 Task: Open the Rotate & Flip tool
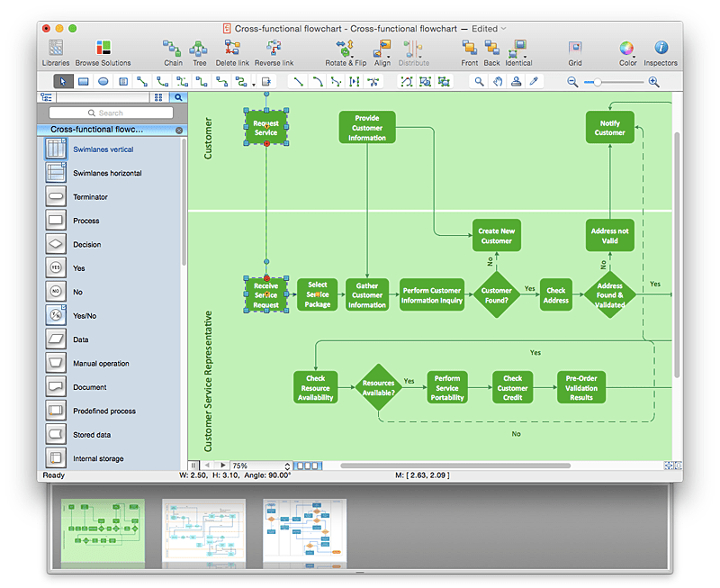[345, 50]
